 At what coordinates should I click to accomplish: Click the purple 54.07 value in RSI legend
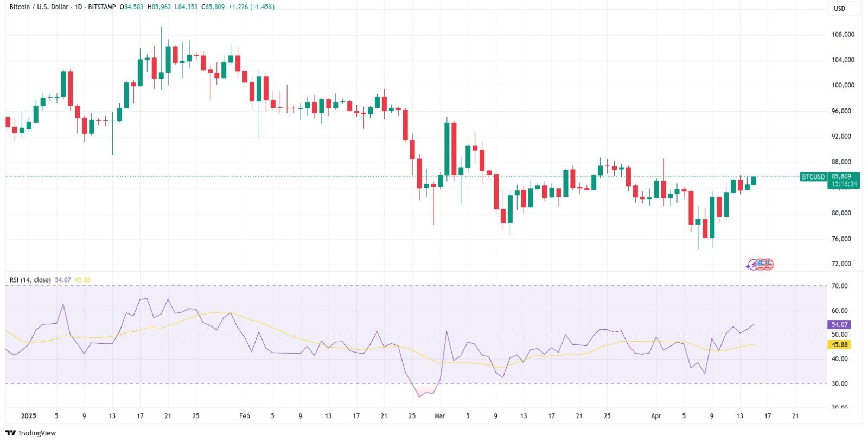[63, 280]
